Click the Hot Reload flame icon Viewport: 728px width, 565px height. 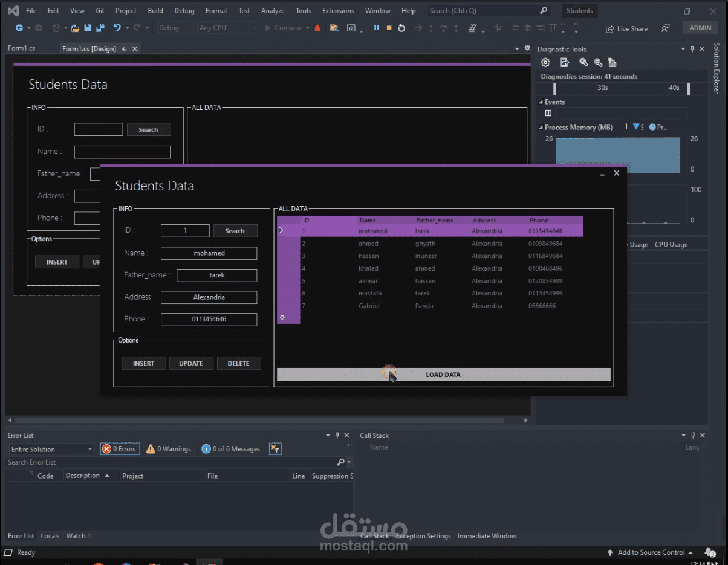(x=317, y=28)
